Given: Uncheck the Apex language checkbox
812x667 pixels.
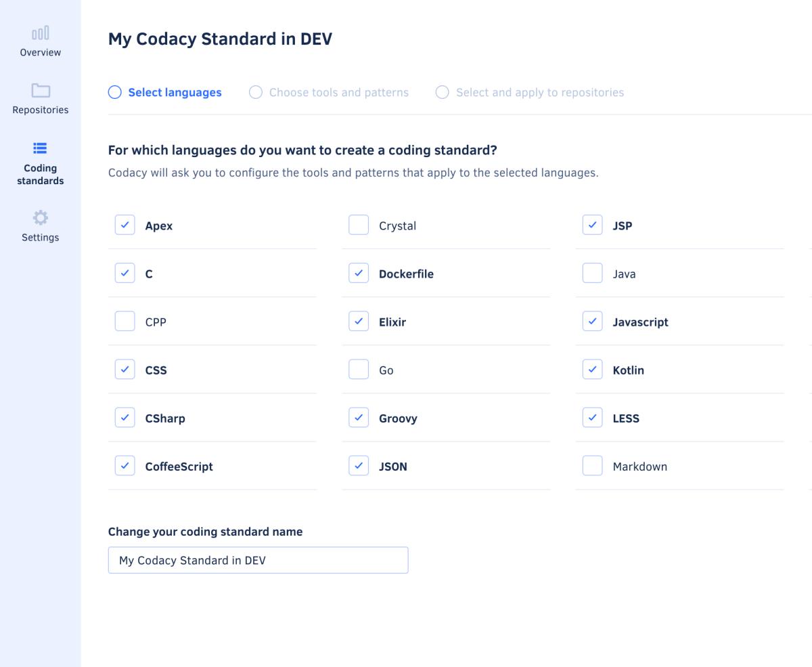Looking at the screenshot, I should pos(125,224).
